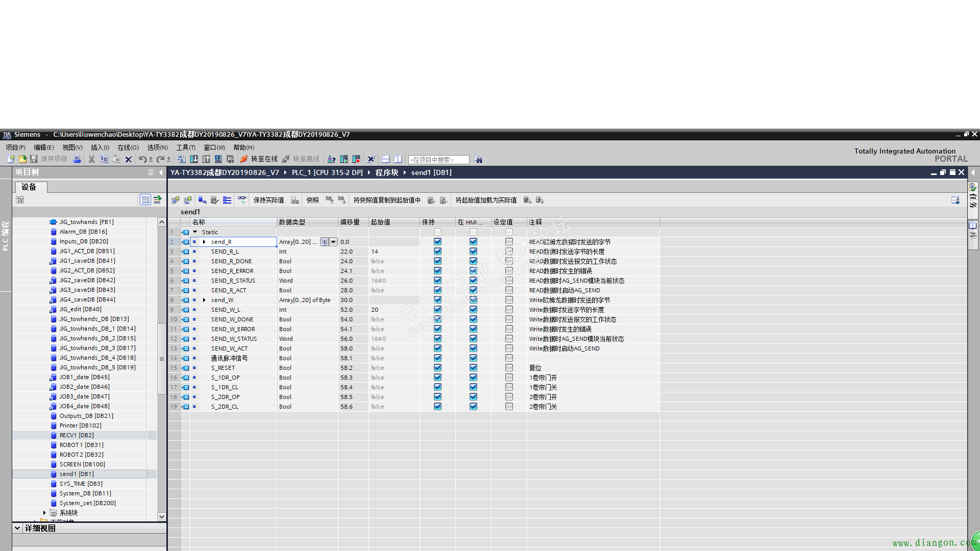Toggle the 保持 checkbox for the SEND_R_L row
This screenshot has width=980, height=551.
437,252
